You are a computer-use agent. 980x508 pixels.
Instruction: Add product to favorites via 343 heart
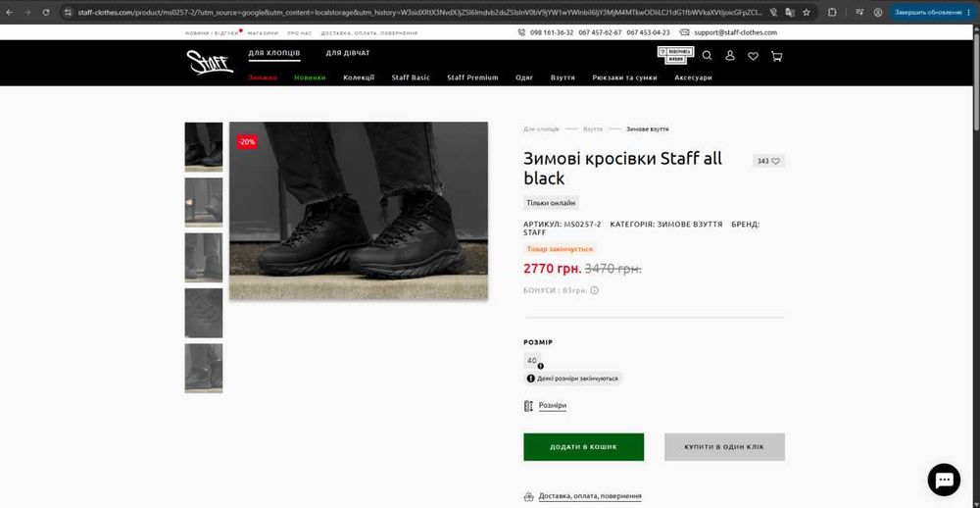coord(768,161)
